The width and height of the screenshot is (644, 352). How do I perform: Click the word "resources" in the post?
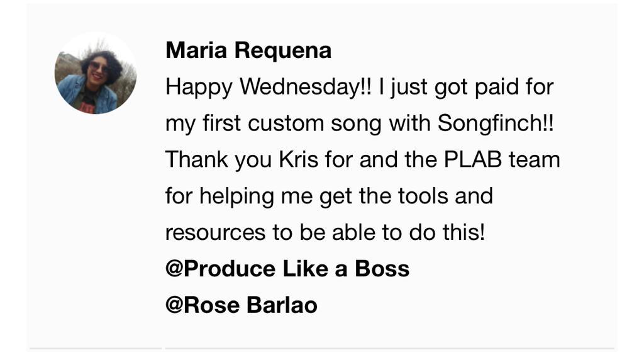click(216, 233)
